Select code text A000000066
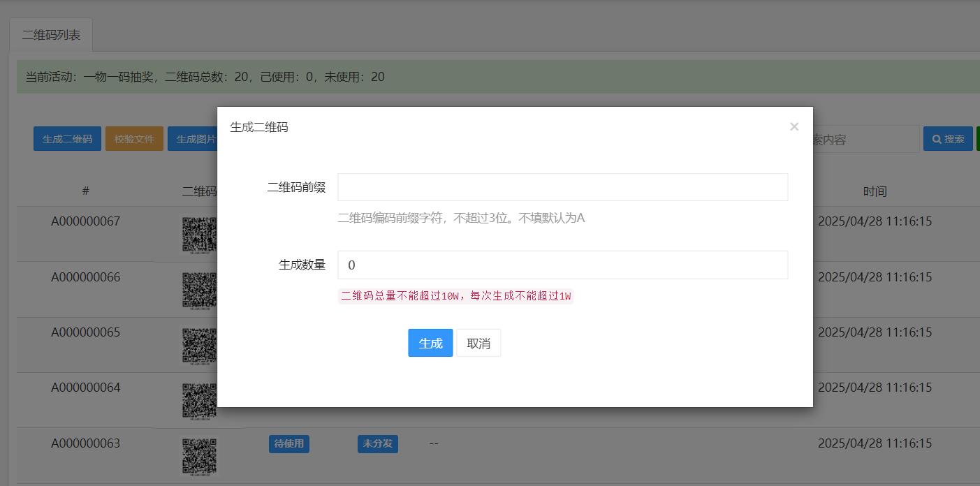The width and height of the screenshot is (980, 486). tap(85, 277)
